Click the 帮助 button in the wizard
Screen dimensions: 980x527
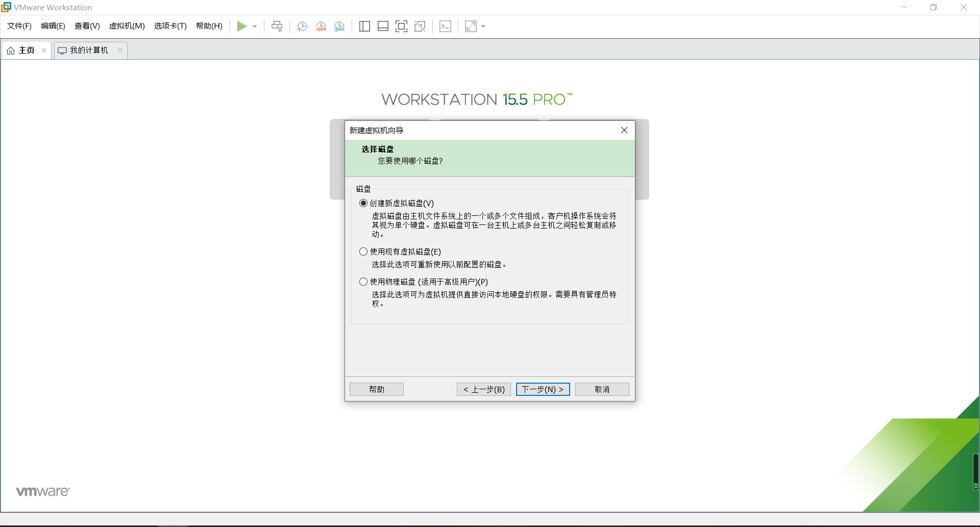click(x=377, y=389)
